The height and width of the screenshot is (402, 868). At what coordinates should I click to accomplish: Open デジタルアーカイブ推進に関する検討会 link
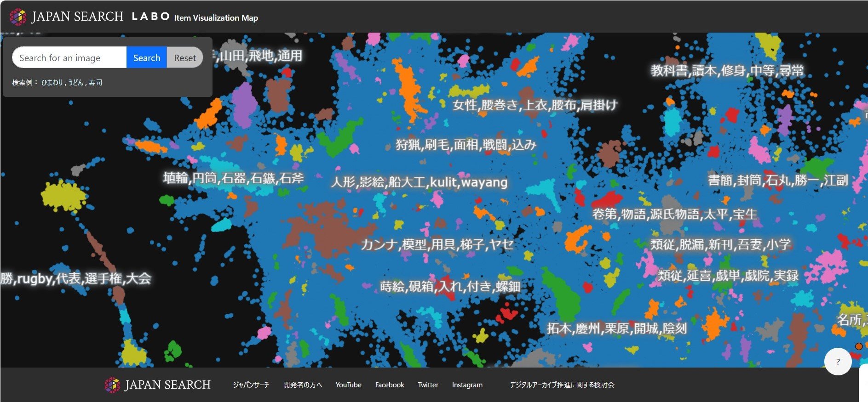pyautogui.click(x=562, y=385)
